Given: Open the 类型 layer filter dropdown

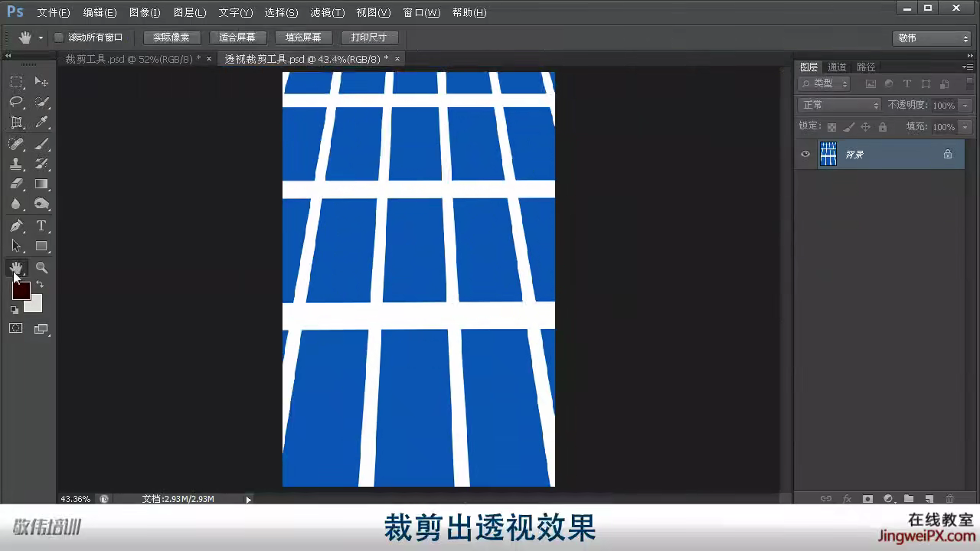Looking at the screenshot, I should click(824, 84).
